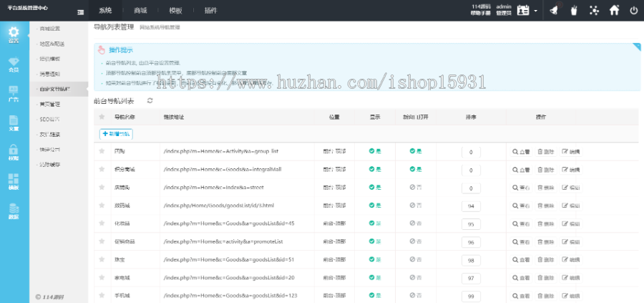Collapse the sidebar with the hamburger icon
The image size is (644, 303).
coord(80,12)
